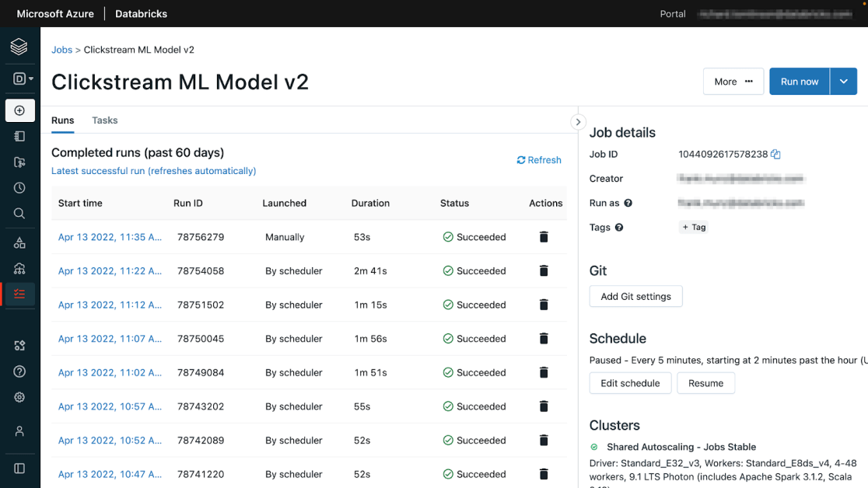Expand the Run now dropdown arrow
868x488 pixels.
(843, 82)
